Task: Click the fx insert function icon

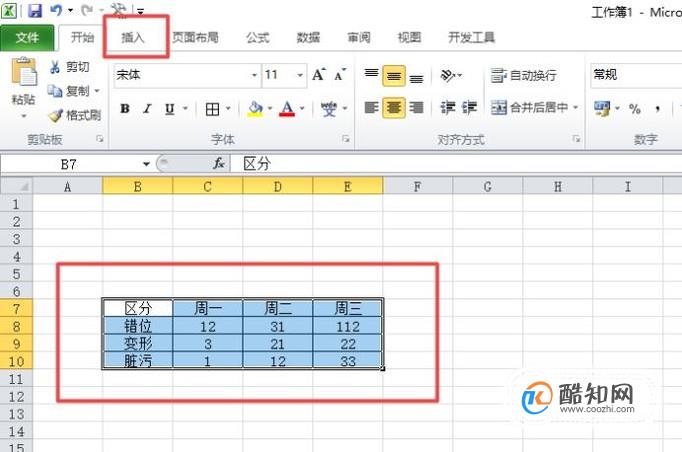Action: pyautogui.click(x=219, y=164)
